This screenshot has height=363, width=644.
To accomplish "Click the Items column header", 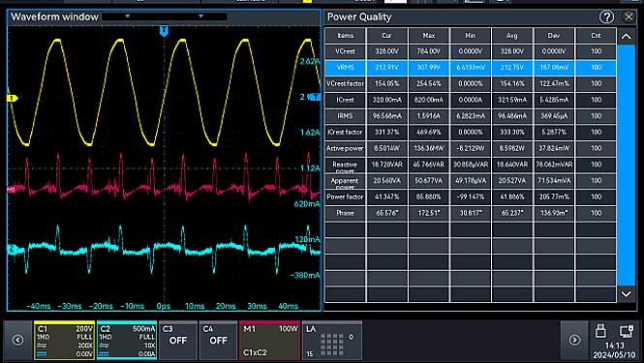I will 345,35.
